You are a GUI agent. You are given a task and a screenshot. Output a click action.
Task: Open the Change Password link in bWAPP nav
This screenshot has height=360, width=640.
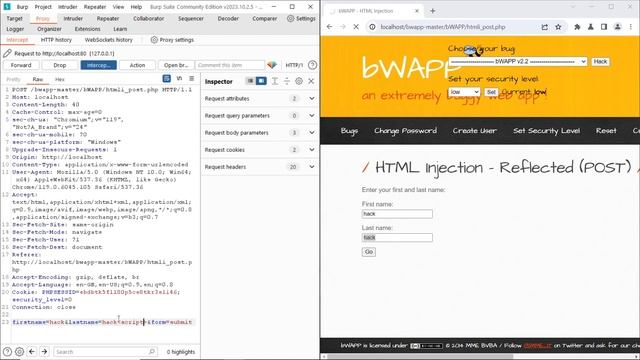[405, 131]
